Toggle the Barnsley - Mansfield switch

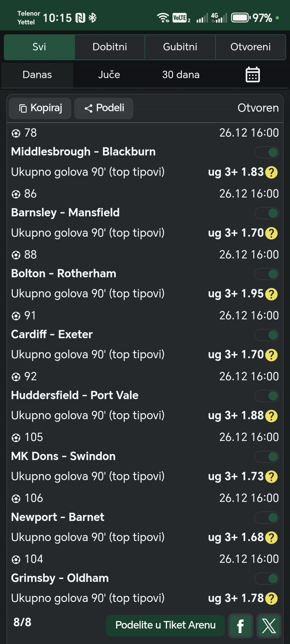[266, 213]
